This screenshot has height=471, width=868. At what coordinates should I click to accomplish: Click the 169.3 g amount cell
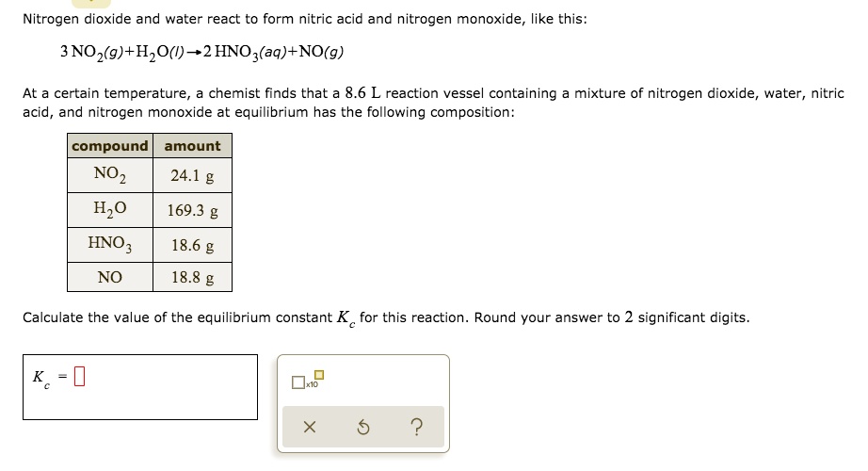pyautogui.click(x=192, y=211)
